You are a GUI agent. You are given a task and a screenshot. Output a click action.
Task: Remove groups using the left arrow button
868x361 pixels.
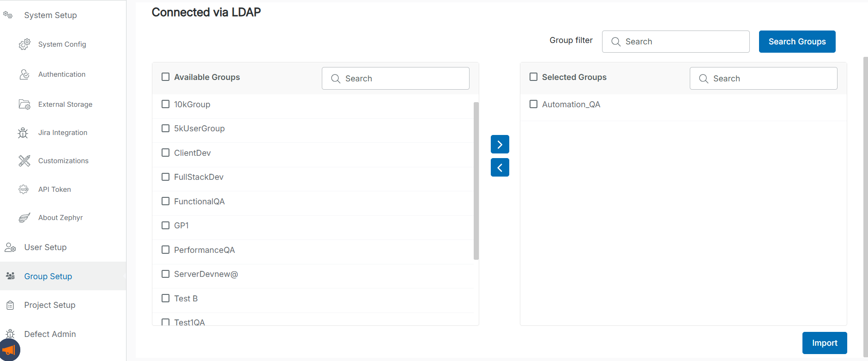(500, 167)
